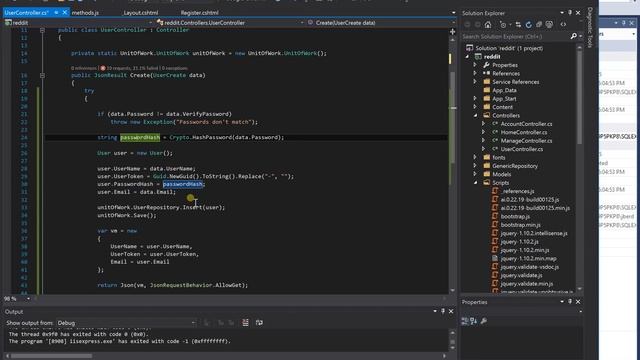This screenshot has height=360, width=640.
Task: Open bootstrap.min.js file
Action: coord(520,225)
